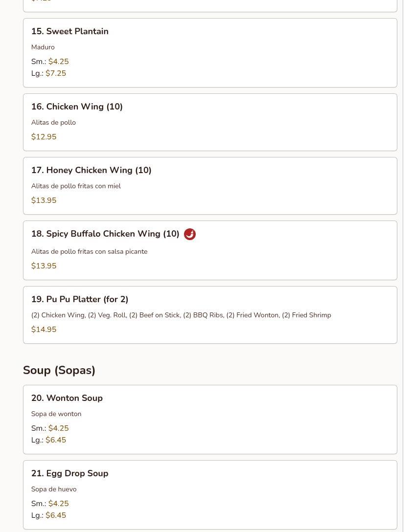The width and height of the screenshot is (413, 532).
Task: Click the Alitas de pollo fritas con miel text
Action: tap(76, 186)
